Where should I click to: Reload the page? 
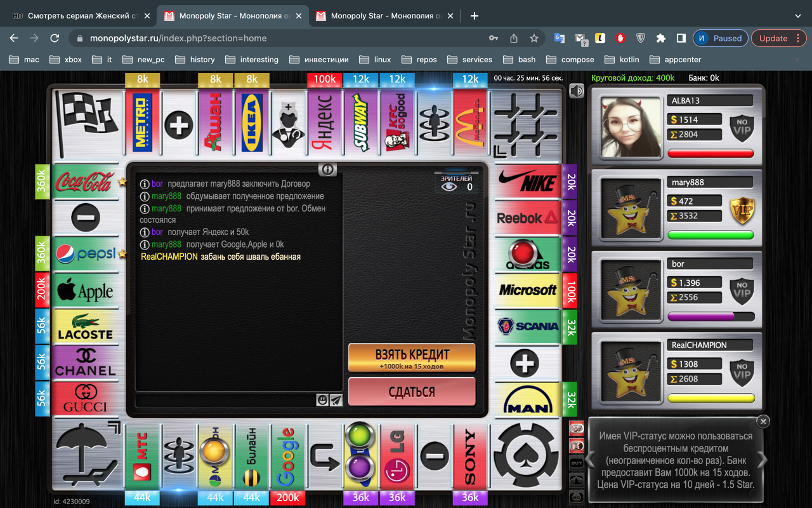(55, 38)
